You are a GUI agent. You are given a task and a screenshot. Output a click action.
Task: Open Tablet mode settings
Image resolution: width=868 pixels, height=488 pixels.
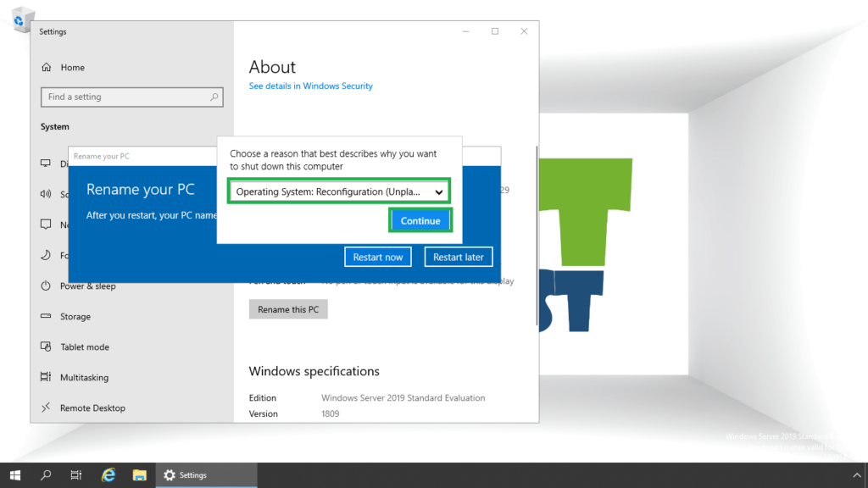pyautogui.click(x=85, y=347)
